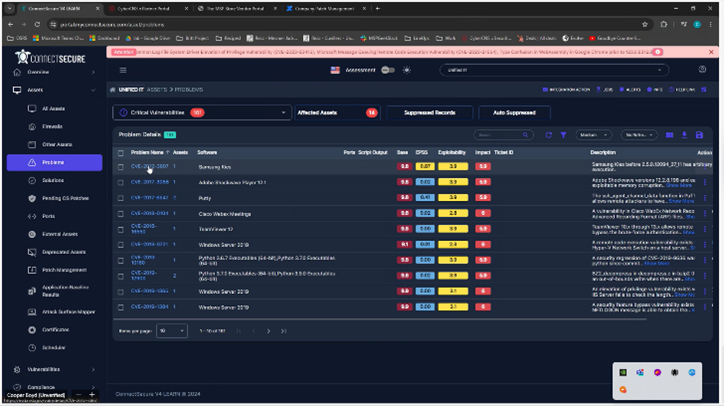Open the dropdown next to the Medium selector
Screen dimensions: 724x406
tap(639, 135)
